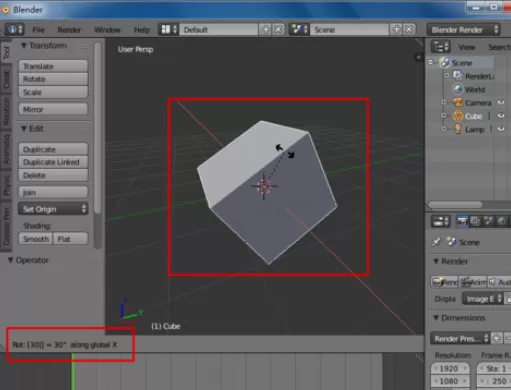Click the Rotate button

pyautogui.click(x=53, y=79)
